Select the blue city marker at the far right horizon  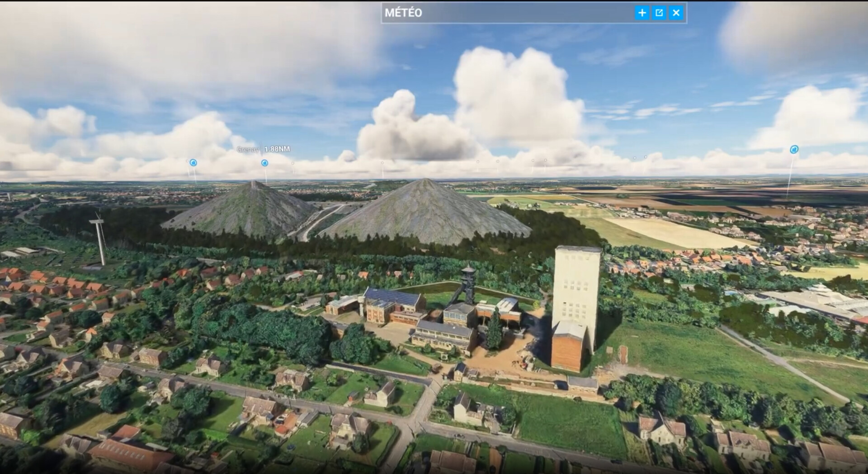tap(794, 149)
